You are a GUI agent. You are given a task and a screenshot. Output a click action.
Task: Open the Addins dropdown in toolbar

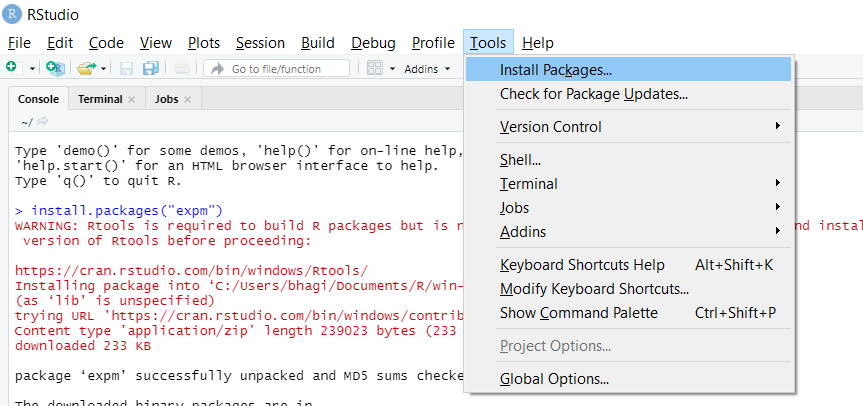pos(427,69)
